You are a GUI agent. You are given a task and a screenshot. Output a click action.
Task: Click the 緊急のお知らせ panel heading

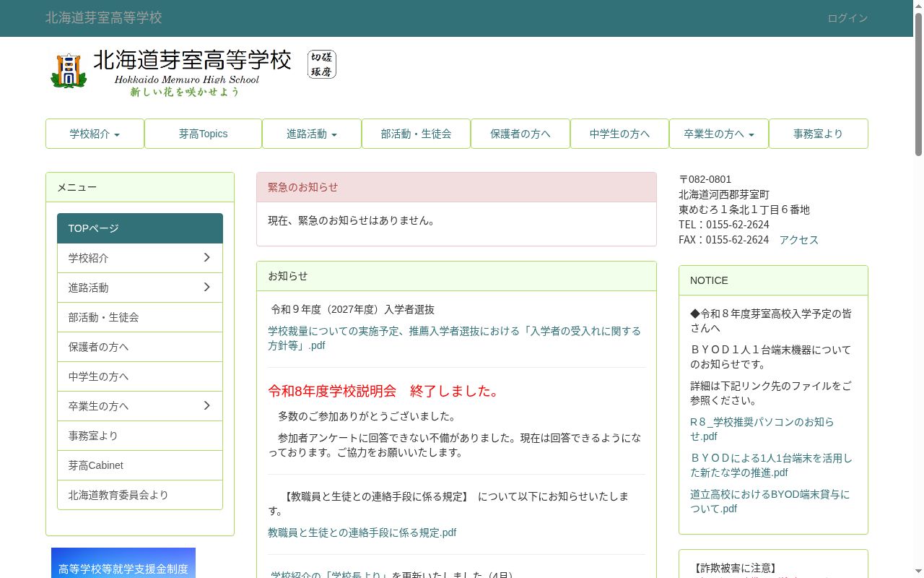[456, 187]
